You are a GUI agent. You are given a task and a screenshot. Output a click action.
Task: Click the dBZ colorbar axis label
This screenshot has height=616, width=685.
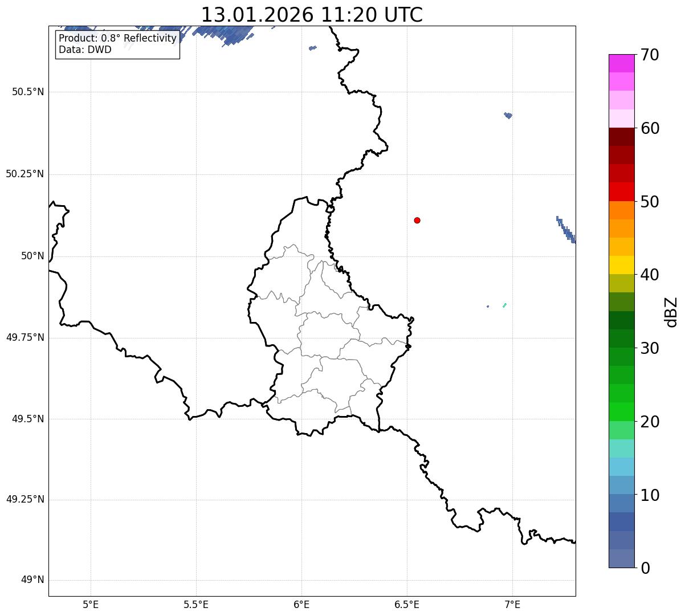(x=671, y=312)
